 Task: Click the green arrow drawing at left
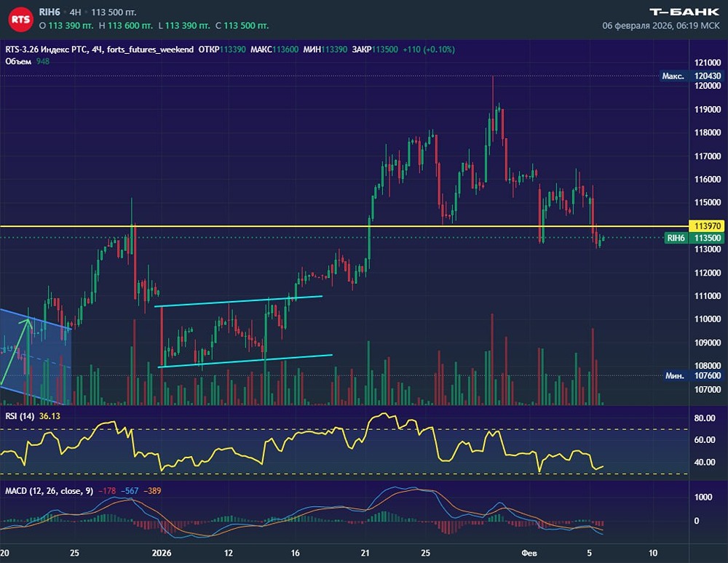[16, 351]
